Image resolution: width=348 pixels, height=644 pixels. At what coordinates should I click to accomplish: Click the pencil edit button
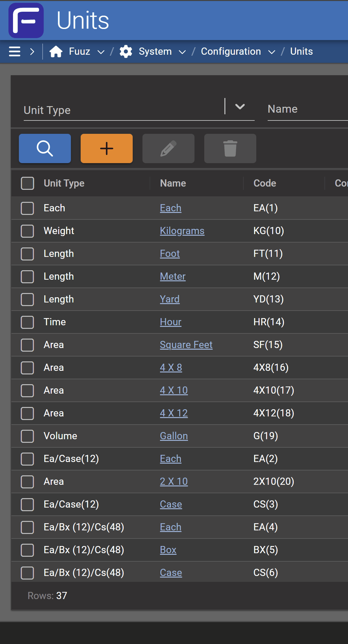168,148
